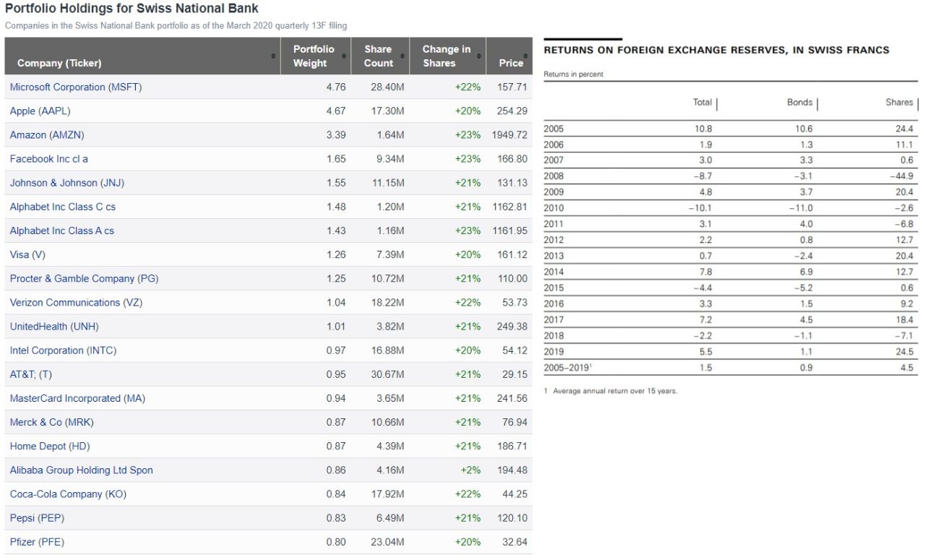Open Alibaba Group Holding Ltd Spon link
The height and width of the screenshot is (560, 925).
click(82, 470)
